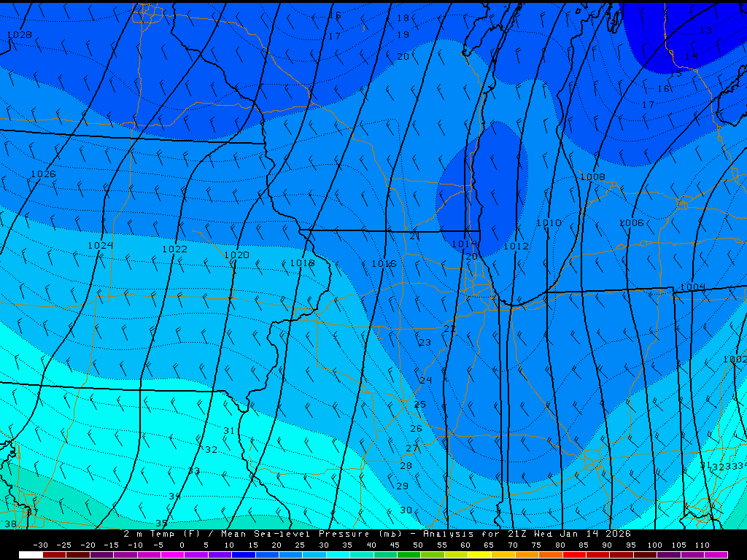This screenshot has height=560, width=747.
Task: Click the magenta legend swatch under 0
Action: (x=172, y=555)
